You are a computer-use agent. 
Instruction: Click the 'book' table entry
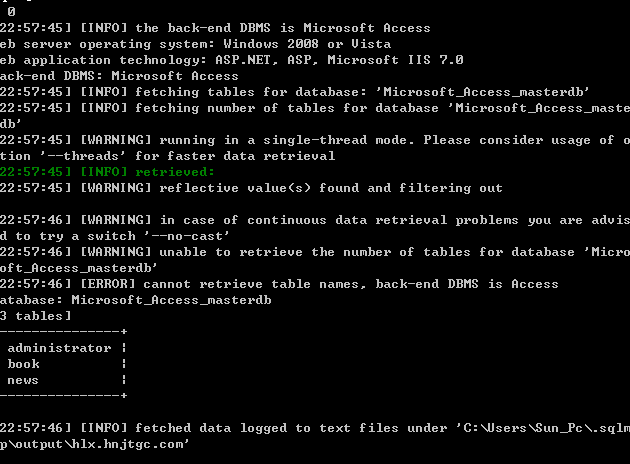click(23, 364)
